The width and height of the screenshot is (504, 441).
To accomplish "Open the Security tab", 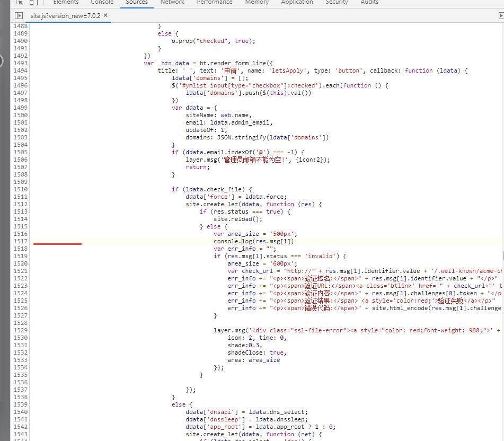I will (x=337, y=2).
